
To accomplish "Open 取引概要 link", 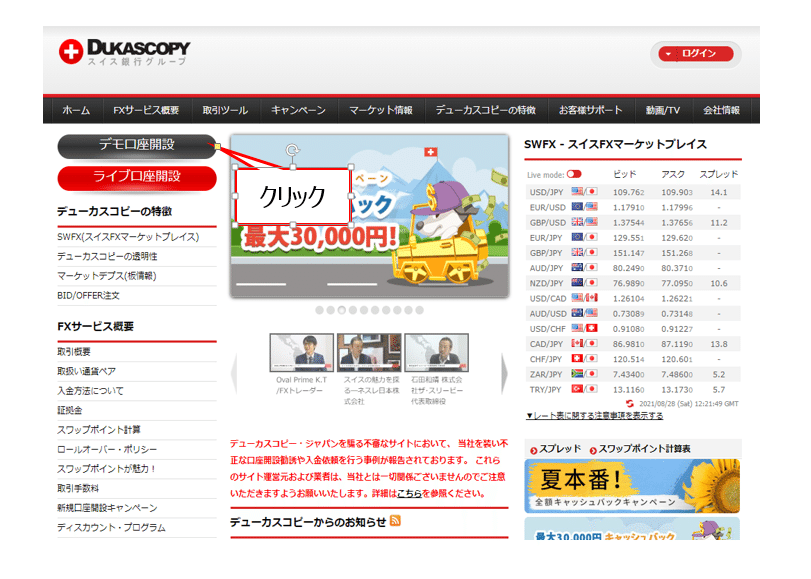I will click(x=74, y=352).
